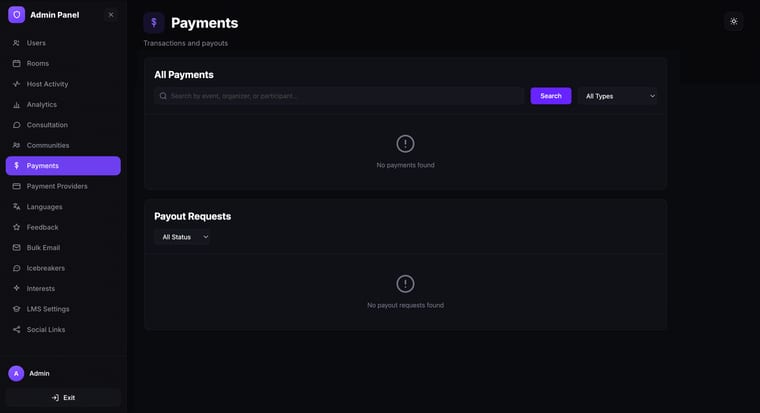
Task: Click the purple Search button
Action: pos(551,96)
